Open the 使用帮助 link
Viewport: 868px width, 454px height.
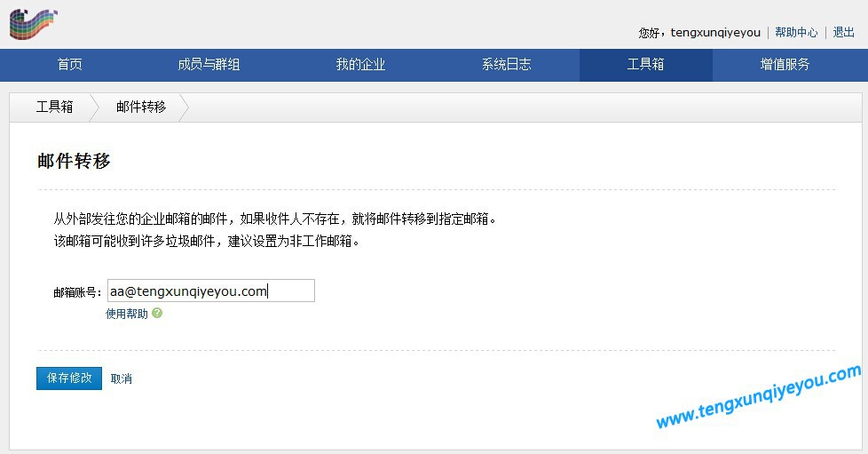(127, 314)
